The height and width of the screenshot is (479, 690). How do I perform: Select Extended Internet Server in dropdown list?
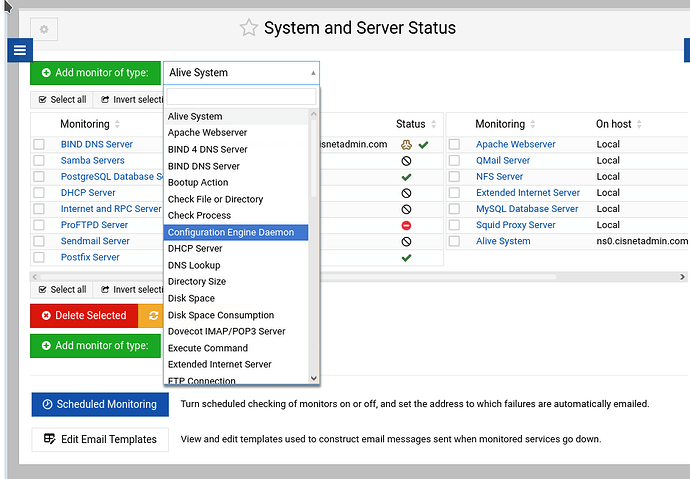pyautogui.click(x=236, y=364)
